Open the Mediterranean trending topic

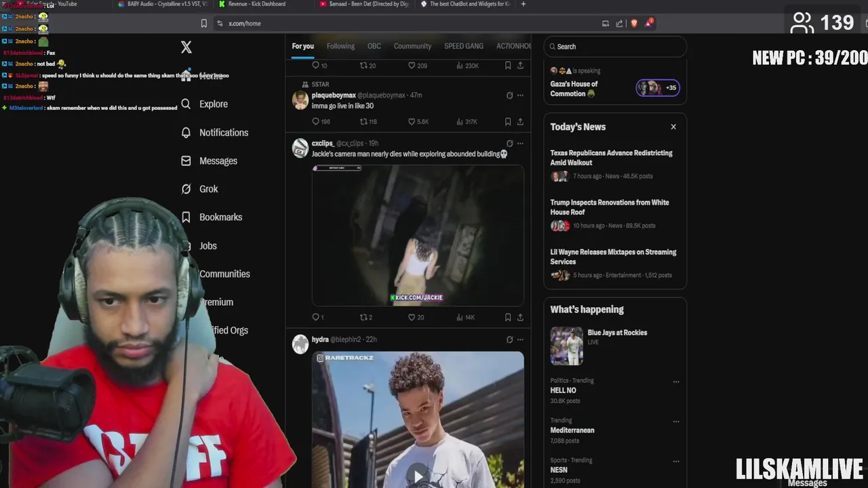pyautogui.click(x=572, y=430)
